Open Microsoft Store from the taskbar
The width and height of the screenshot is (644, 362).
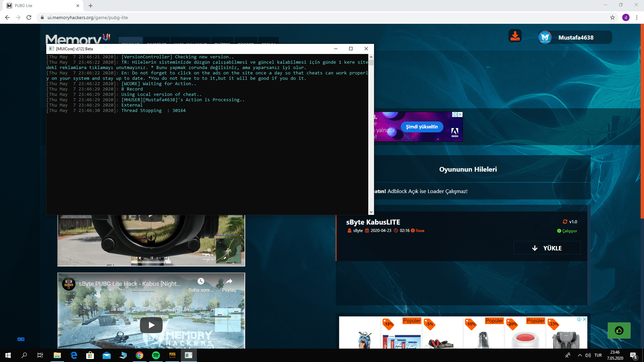90,355
